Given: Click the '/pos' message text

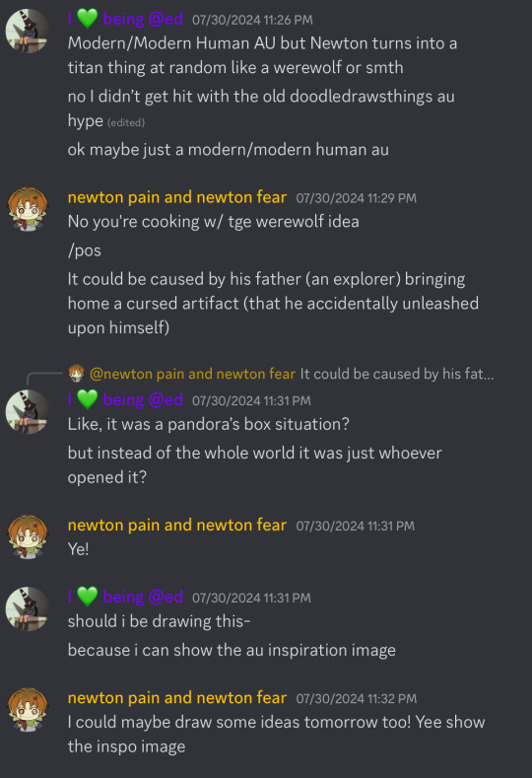Looking at the screenshot, I should (85, 250).
